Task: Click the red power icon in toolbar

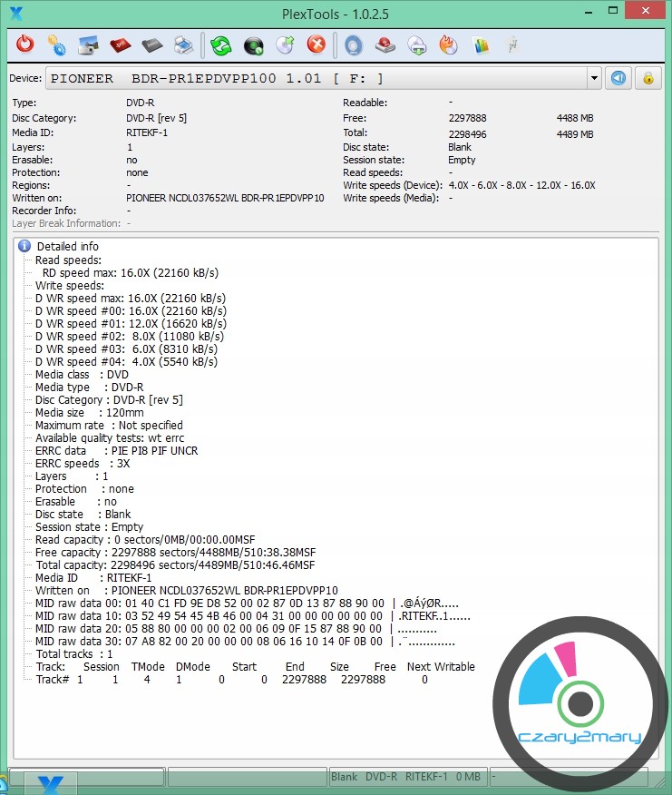Action: (25, 44)
